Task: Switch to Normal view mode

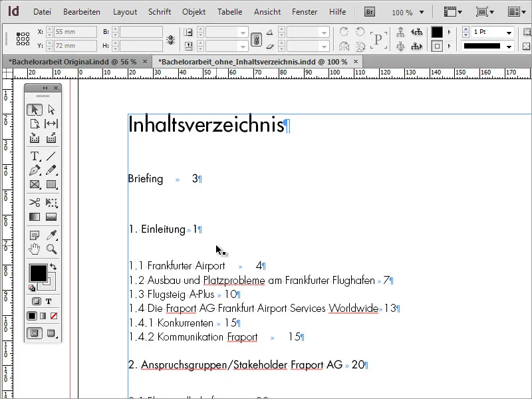Action: 35,333
